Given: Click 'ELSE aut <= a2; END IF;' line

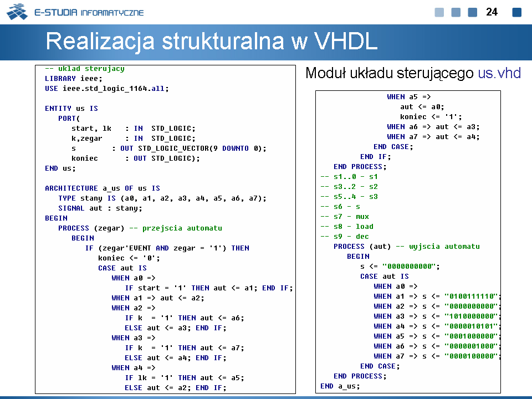Looking at the screenshot, I should [x=176, y=388].
